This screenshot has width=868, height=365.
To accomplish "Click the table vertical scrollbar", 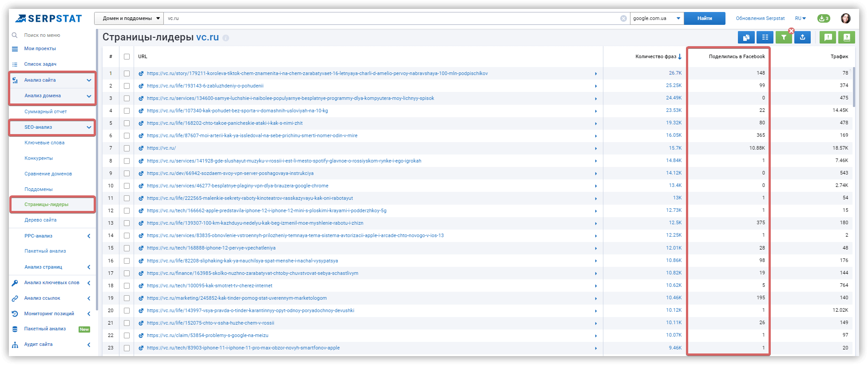I will point(854,87).
